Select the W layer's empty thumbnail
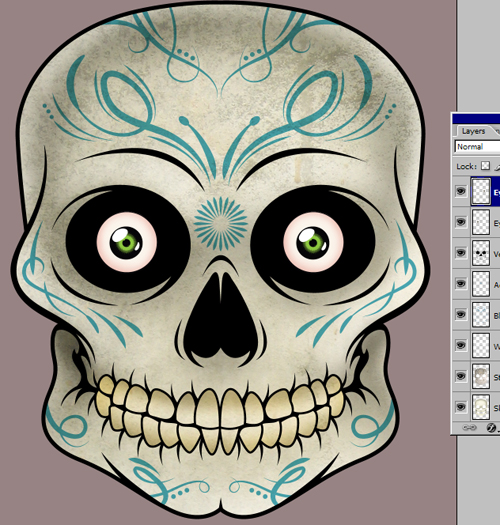 coord(481,345)
